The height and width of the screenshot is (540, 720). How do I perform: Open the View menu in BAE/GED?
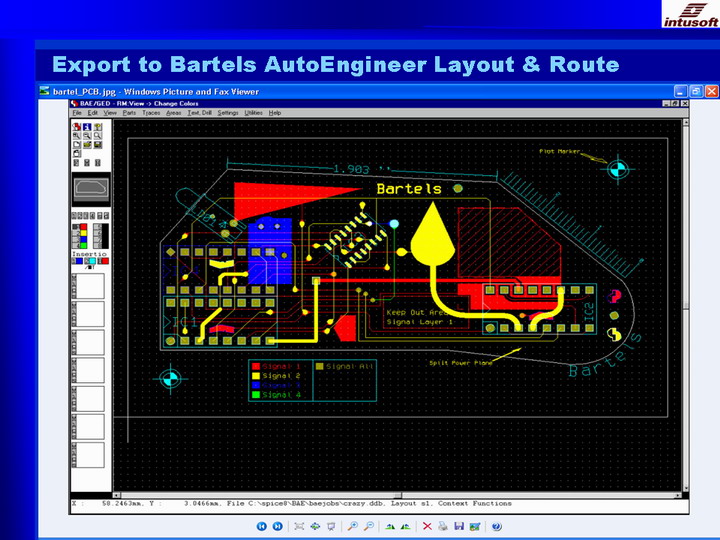[110, 112]
